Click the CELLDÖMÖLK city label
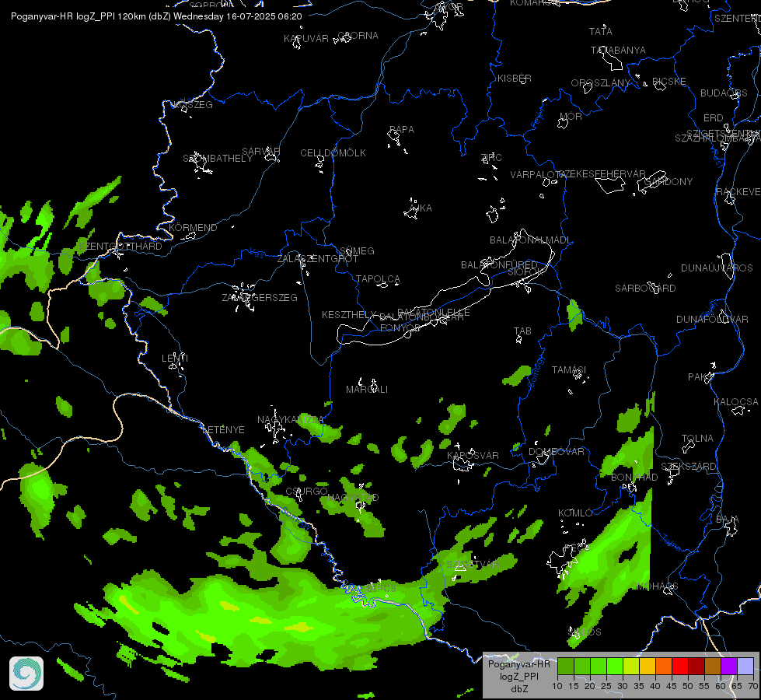 click(x=333, y=153)
